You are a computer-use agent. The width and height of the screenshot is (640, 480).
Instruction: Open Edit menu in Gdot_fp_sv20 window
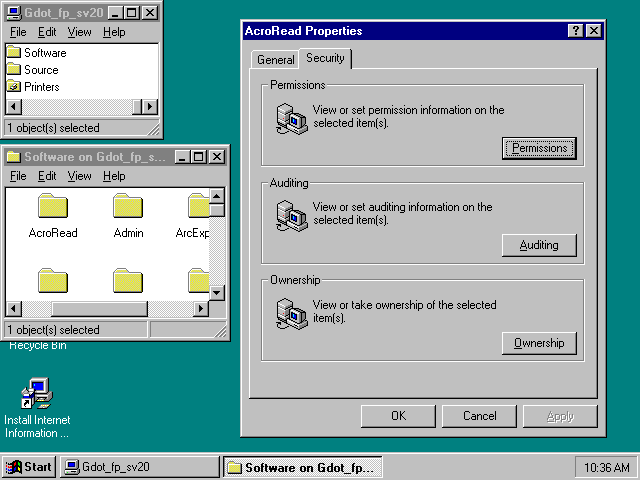point(47,32)
